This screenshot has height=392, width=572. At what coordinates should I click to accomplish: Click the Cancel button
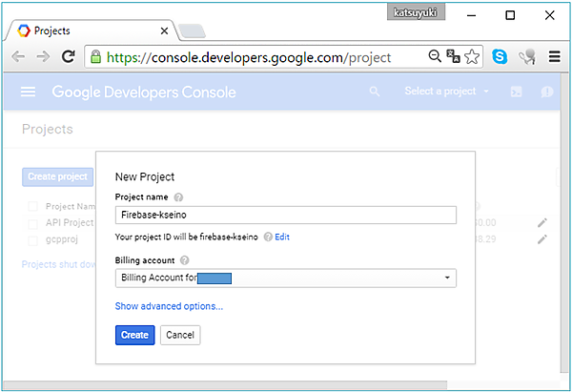[x=180, y=335]
